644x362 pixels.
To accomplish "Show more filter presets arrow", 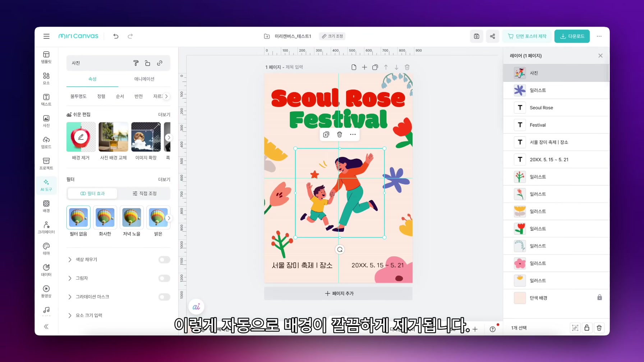I will coord(169,218).
